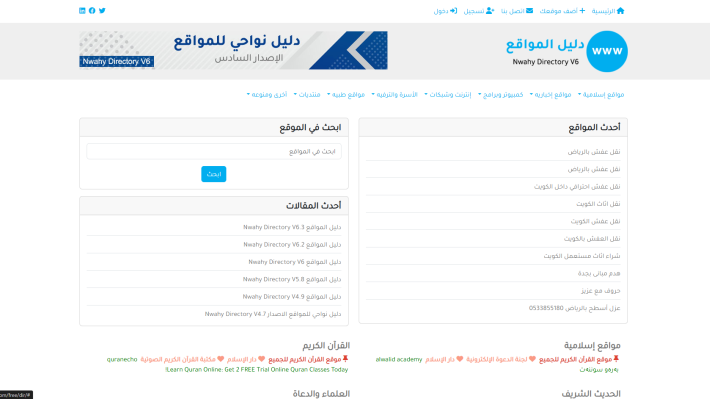Screen dimensions: 710x399
Task: Open the Facebook icon link
Action: coord(92,10)
